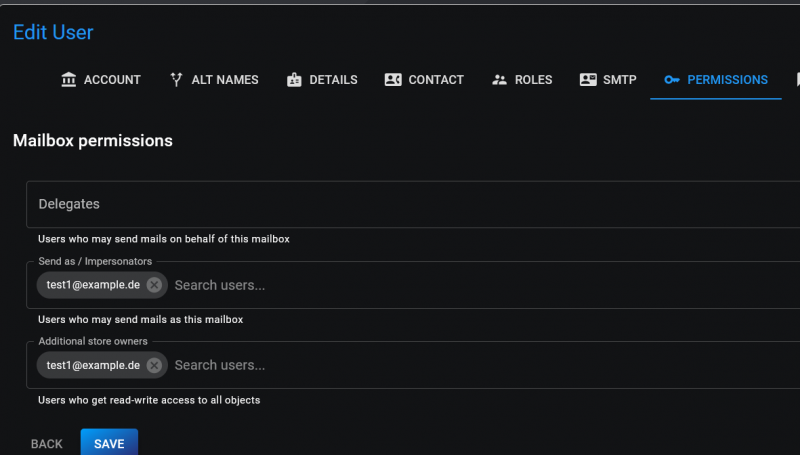Remove test1@example.de from Additional store owners
This screenshot has height=455, width=800.
(x=154, y=365)
